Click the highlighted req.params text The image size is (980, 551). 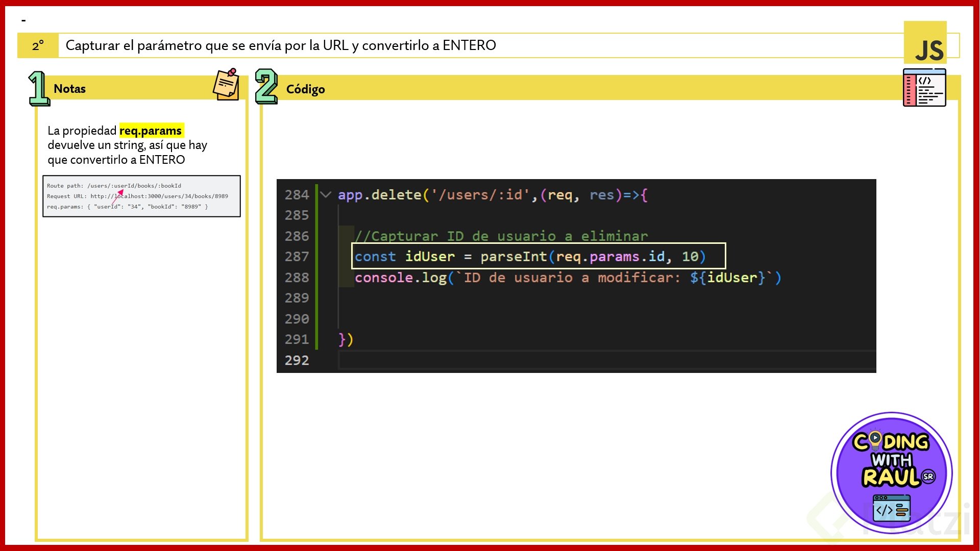coord(151,131)
